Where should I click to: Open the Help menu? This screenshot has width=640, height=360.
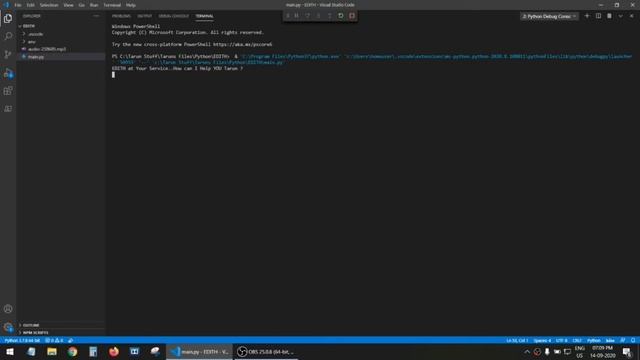[131, 5]
